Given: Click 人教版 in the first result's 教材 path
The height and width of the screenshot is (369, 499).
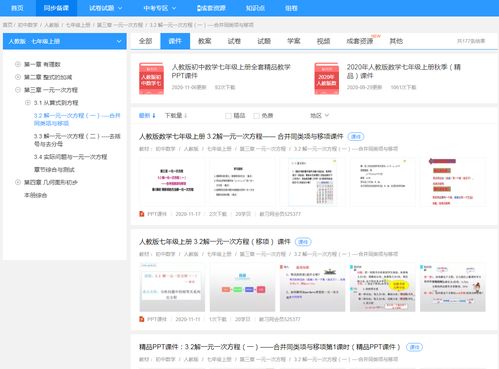Looking at the screenshot, I should (x=191, y=149).
